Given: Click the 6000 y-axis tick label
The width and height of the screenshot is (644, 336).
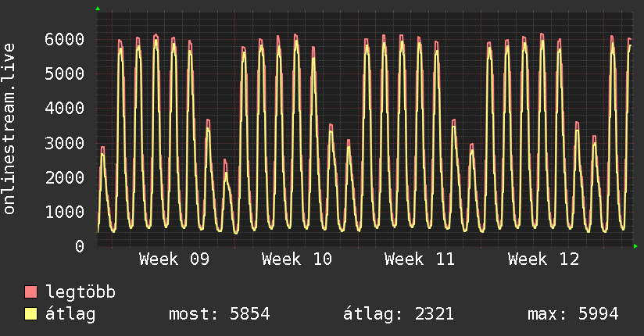Looking at the screenshot, I should [65, 39].
